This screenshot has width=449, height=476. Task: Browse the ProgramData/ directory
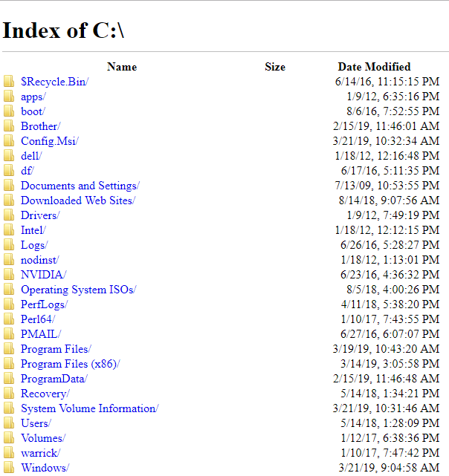(54, 379)
